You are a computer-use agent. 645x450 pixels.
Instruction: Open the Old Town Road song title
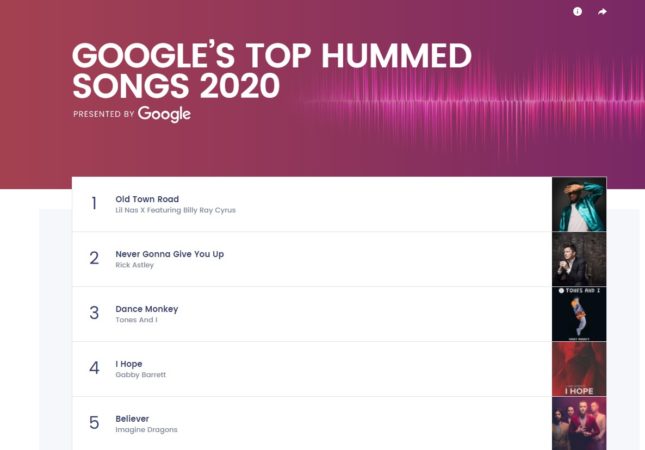[147, 199]
